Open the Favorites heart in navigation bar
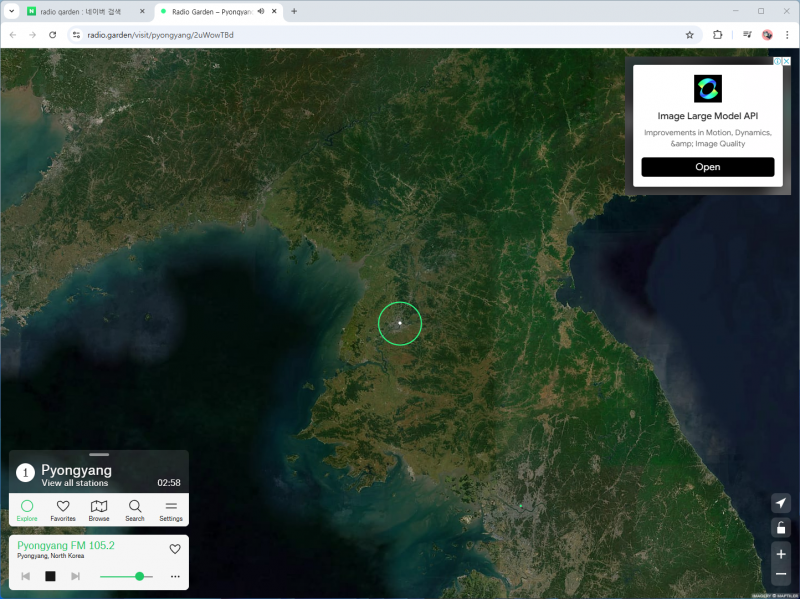This screenshot has height=599, width=800. coord(63,510)
